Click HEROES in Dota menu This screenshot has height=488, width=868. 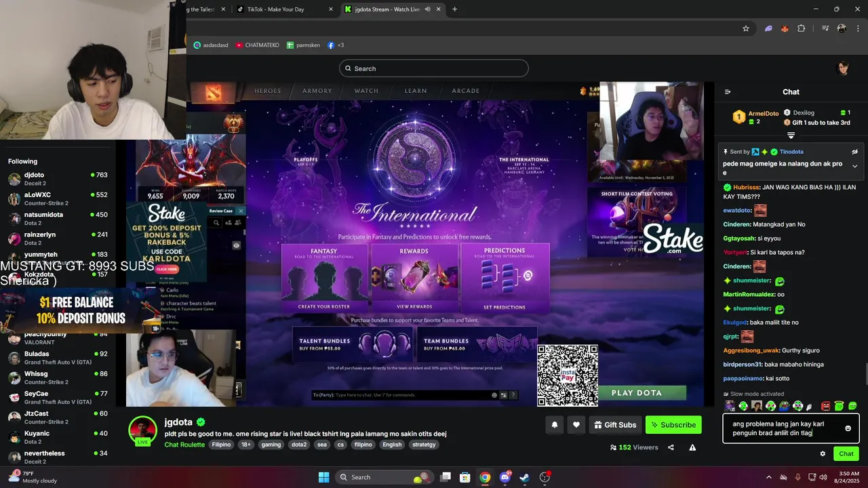tap(267, 91)
